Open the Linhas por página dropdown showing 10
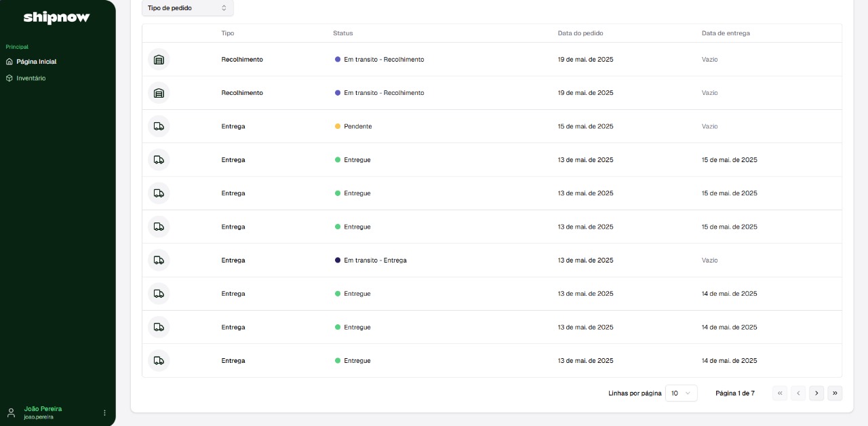868x426 pixels. point(681,393)
